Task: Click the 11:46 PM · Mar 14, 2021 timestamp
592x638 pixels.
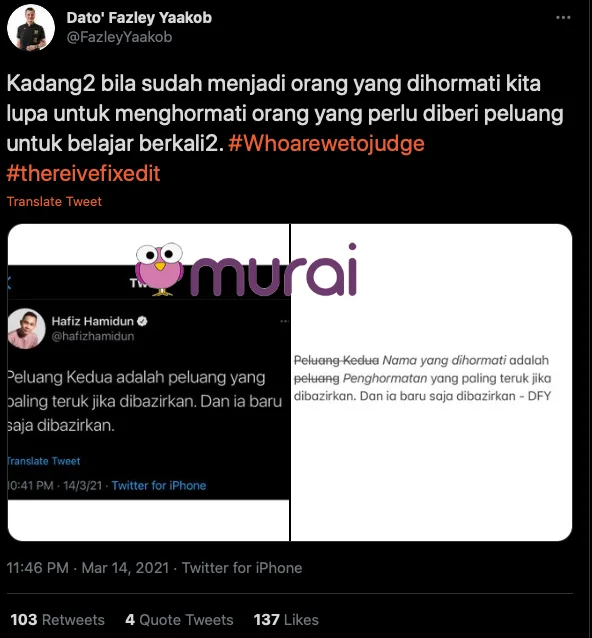Action: coord(87,568)
